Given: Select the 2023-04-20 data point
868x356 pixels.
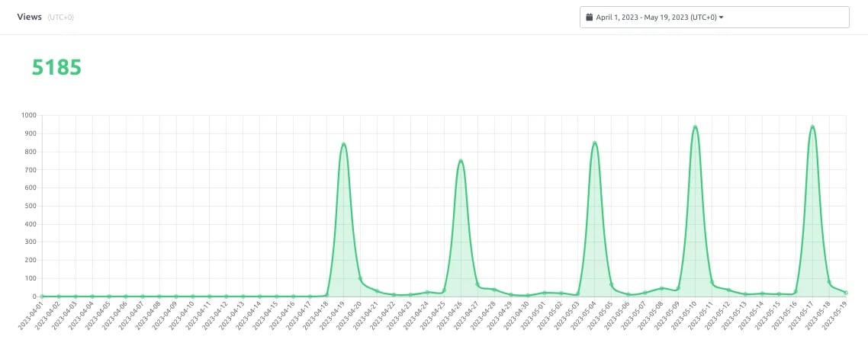Looking at the screenshot, I should click(x=360, y=278).
